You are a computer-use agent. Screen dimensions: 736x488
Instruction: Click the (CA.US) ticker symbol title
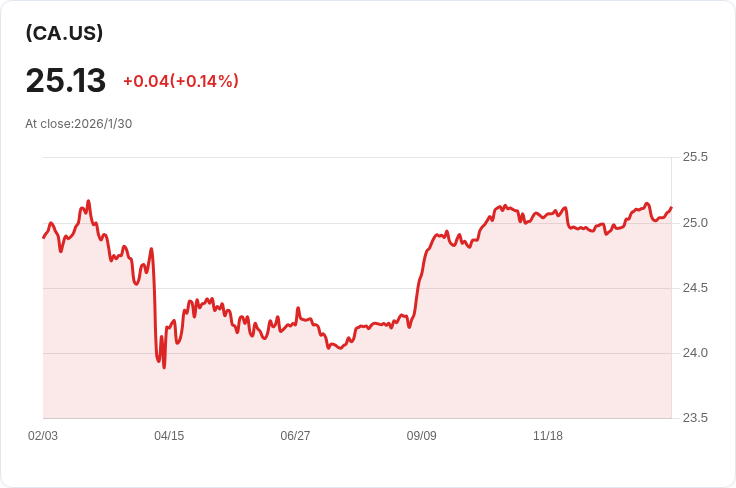click(x=64, y=33)
